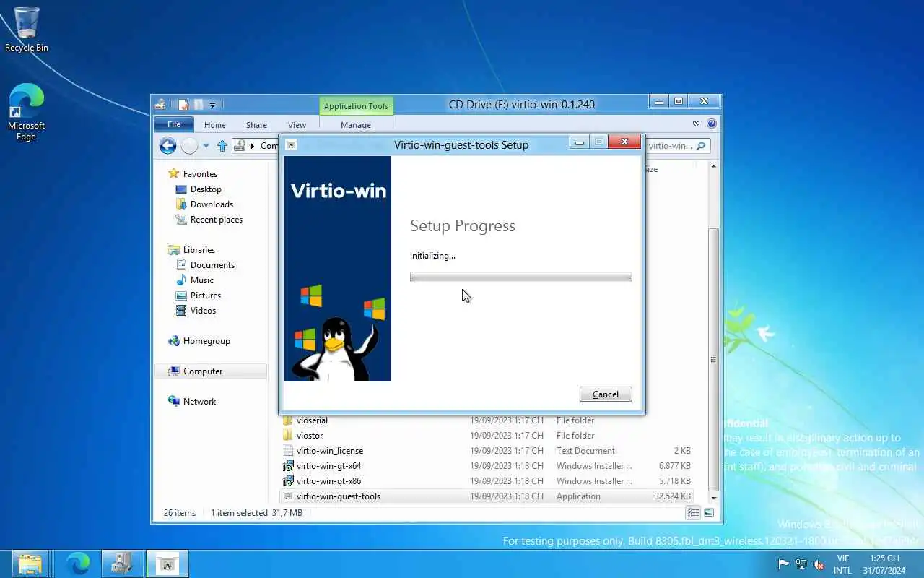The image size is (924, 578).
Task: Open Pictures library
Action: (206, 296)
